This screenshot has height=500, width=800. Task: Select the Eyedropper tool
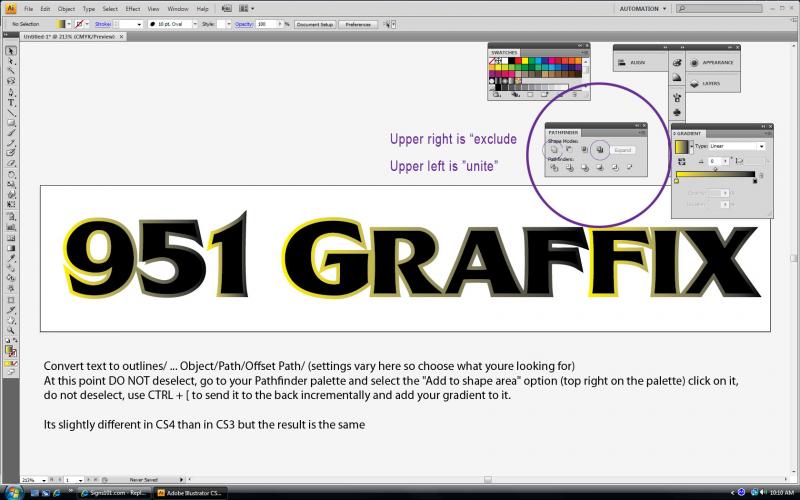[x=11, y=258]
